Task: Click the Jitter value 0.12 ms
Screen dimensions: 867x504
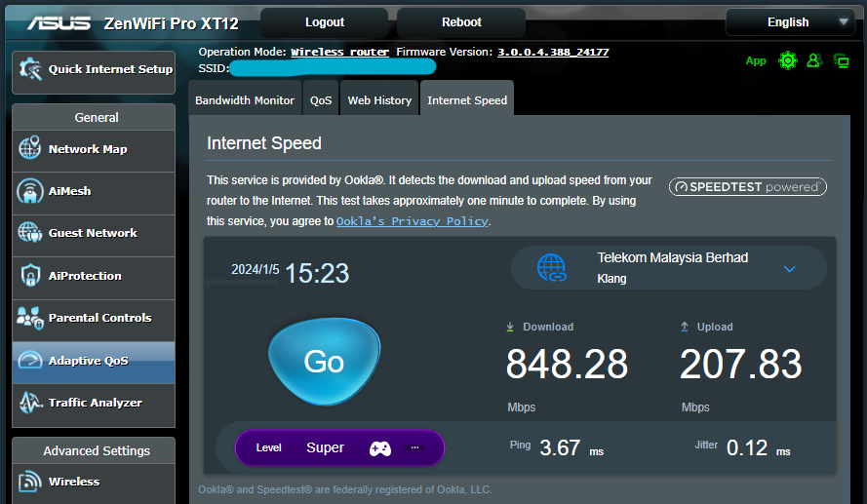Action: (758, 447)
